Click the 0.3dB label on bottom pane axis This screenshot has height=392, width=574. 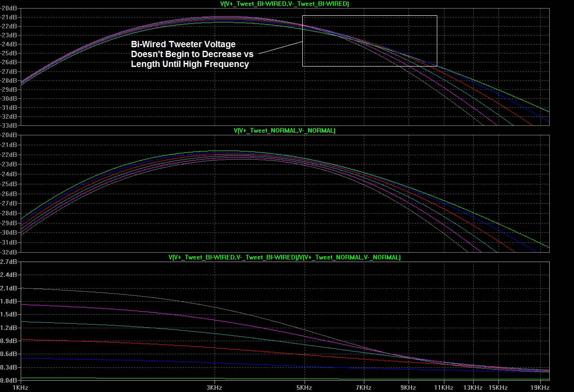click(9, 367)
